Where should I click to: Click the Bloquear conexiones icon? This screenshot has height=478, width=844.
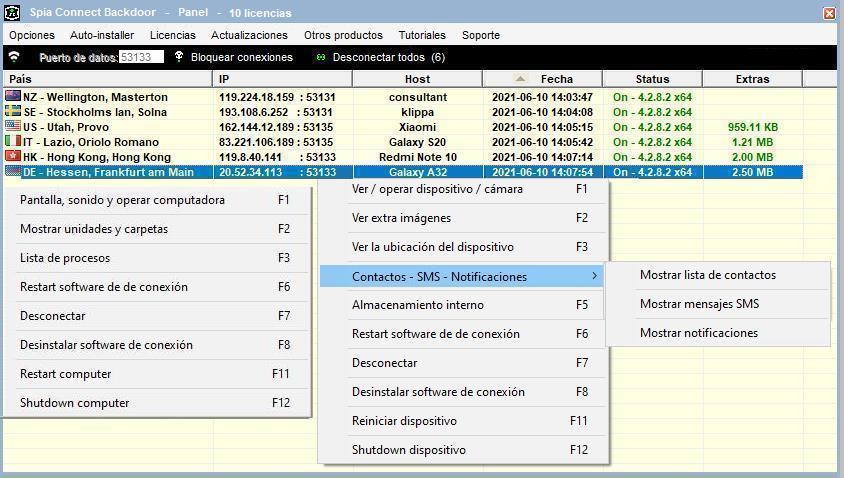click(179, 57)
